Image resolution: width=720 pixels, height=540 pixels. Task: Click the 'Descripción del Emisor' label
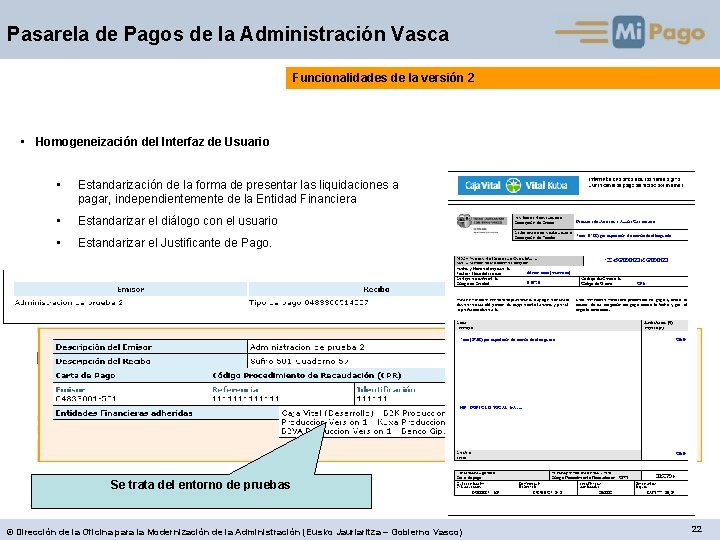point(104,347)
